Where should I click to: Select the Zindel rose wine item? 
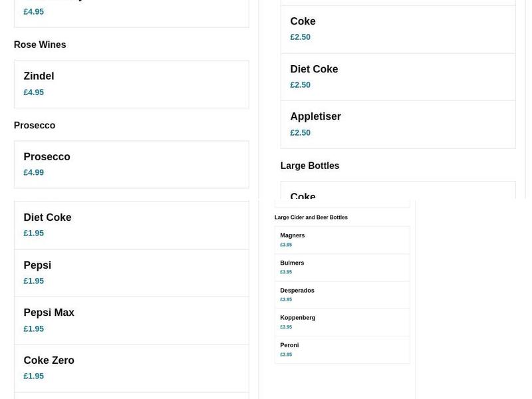click(131, 84)
